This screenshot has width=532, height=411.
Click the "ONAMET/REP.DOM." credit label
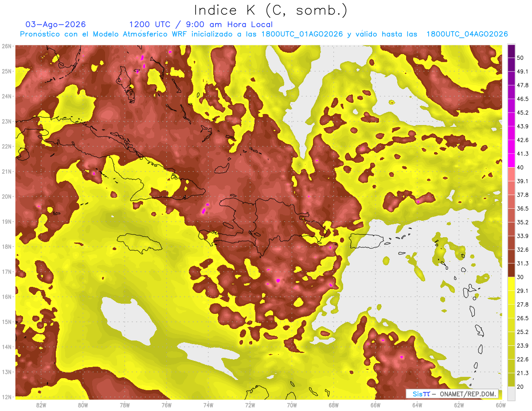tap(467, 394)
